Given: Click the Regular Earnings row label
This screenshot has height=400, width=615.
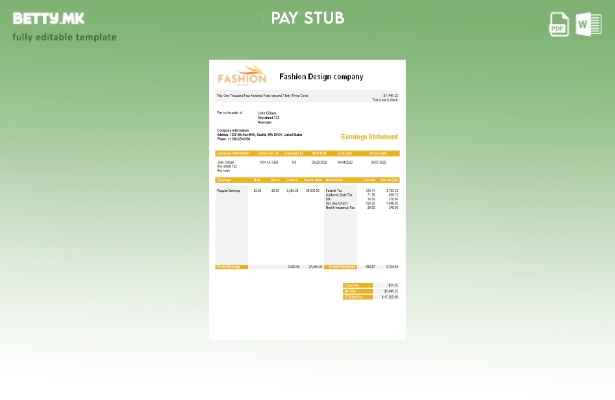Looking at the screenshot, I should click(229, 190).
